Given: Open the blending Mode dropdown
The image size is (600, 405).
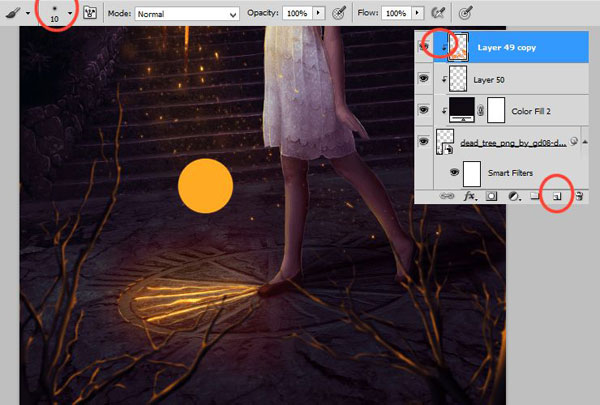Looking at the screenshot, I should coord(187,14).
